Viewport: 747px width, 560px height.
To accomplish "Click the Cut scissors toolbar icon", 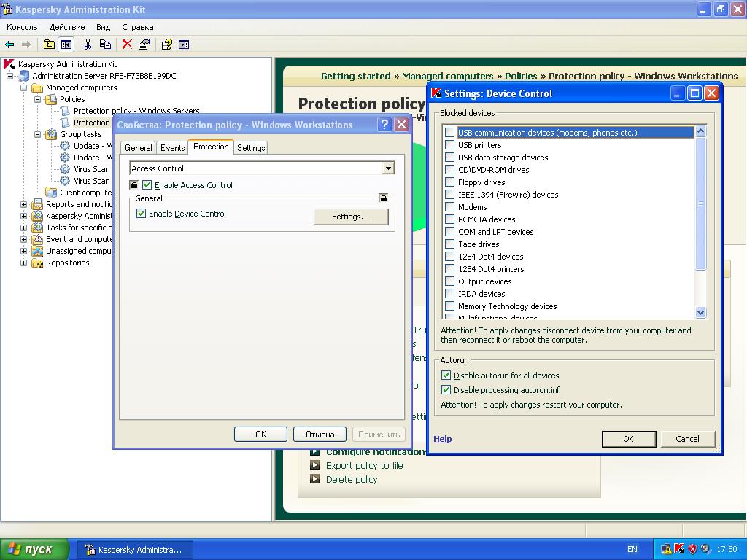I will click(88, 44).
